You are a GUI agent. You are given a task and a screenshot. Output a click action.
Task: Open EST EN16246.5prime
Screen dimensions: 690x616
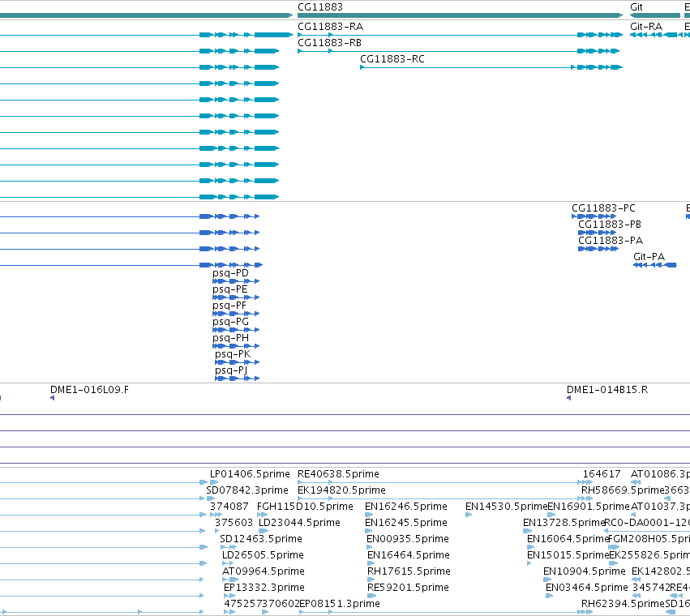click(x=405, y=507)
